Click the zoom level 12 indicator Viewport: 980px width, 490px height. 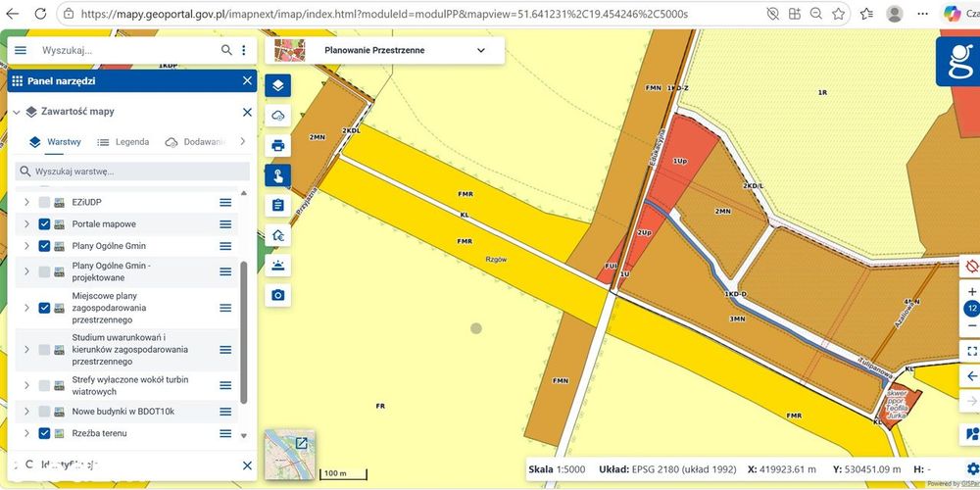click(x=971, y=309)
